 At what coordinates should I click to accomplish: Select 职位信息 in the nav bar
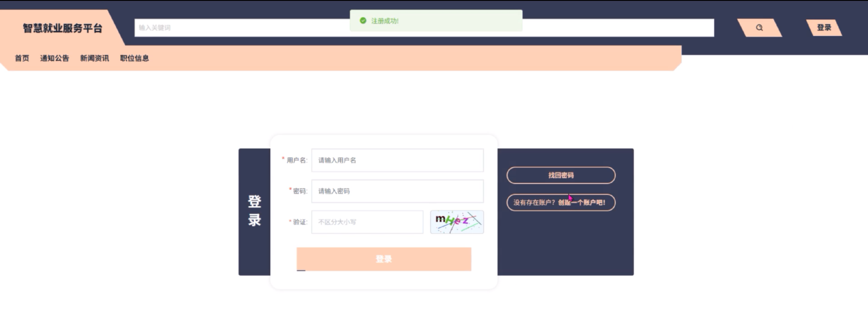pos(135,58)
